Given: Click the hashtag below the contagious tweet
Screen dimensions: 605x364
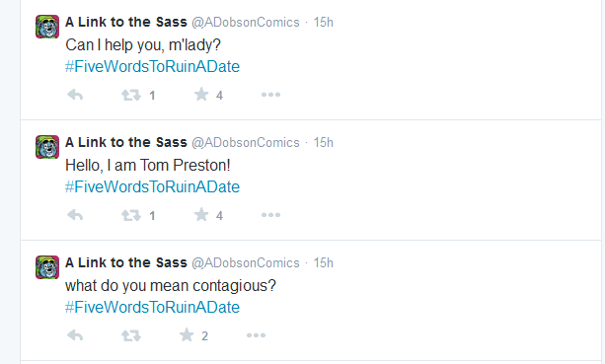Looking at the screenshot, I should [x=152, y=308].
